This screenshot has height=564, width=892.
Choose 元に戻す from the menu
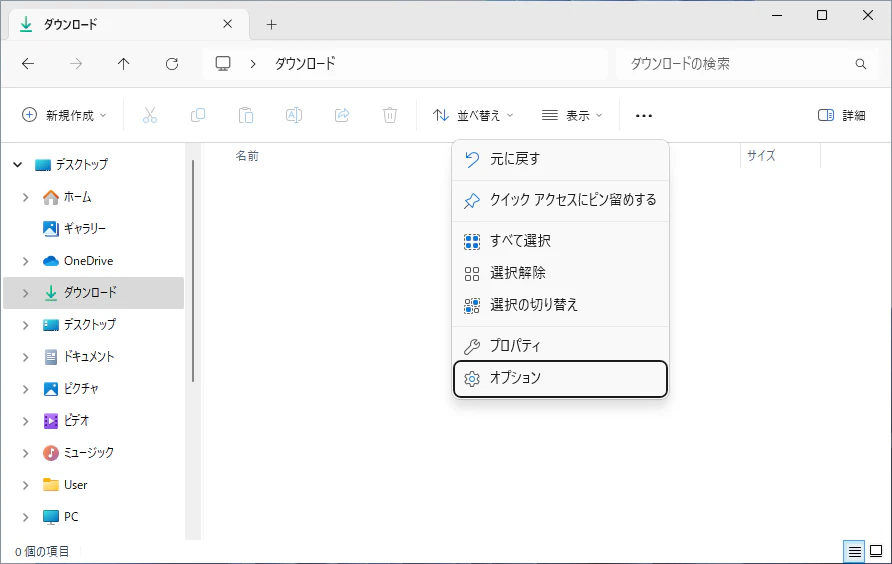[x=560, y=159]
